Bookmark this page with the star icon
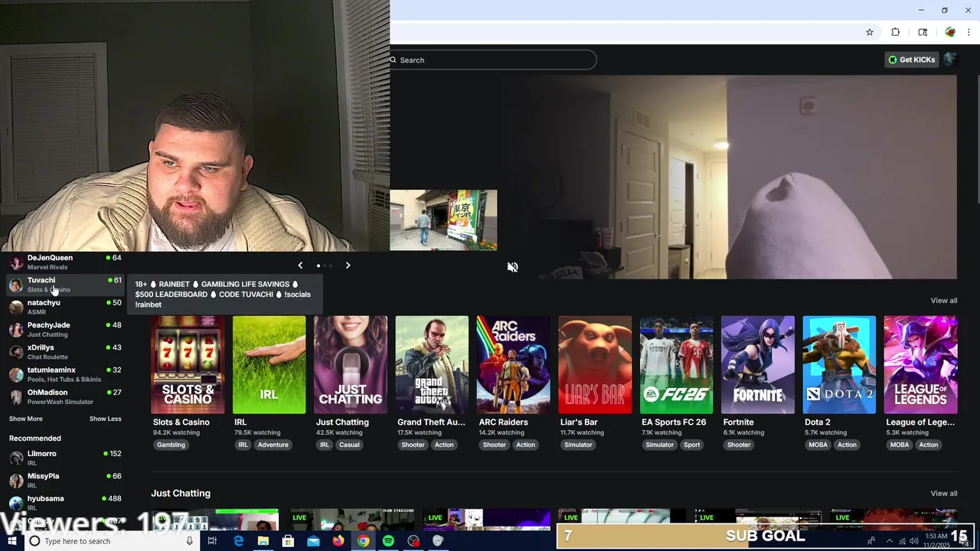The width and height of the screenshot is (980, 551). point(870,32)
